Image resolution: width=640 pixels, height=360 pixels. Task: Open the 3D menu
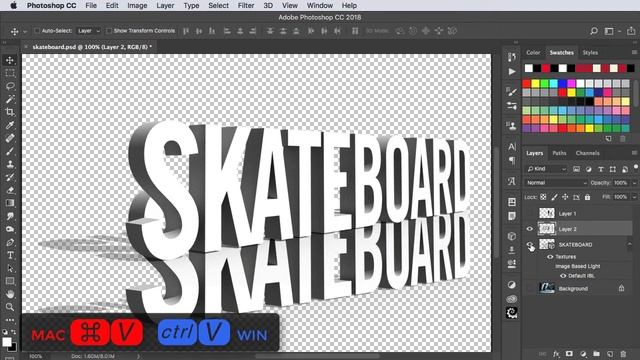point(268,5)
